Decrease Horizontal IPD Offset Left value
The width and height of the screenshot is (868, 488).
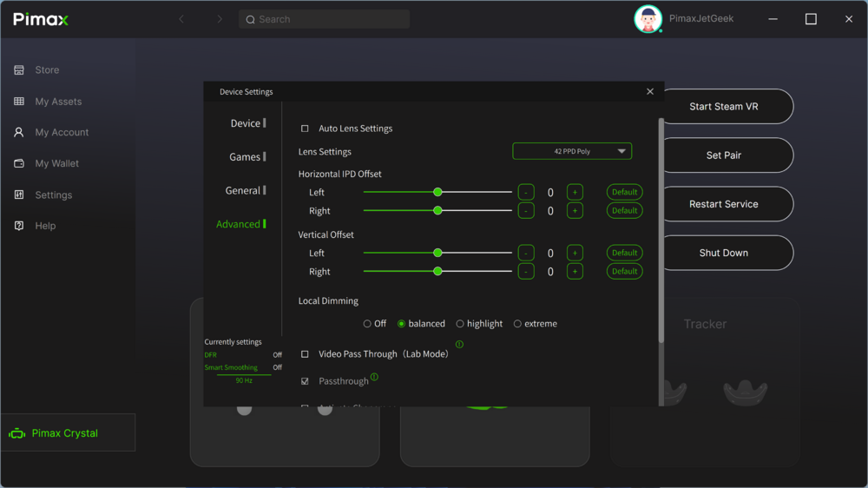pyautogui.click(x=526, y=192)
